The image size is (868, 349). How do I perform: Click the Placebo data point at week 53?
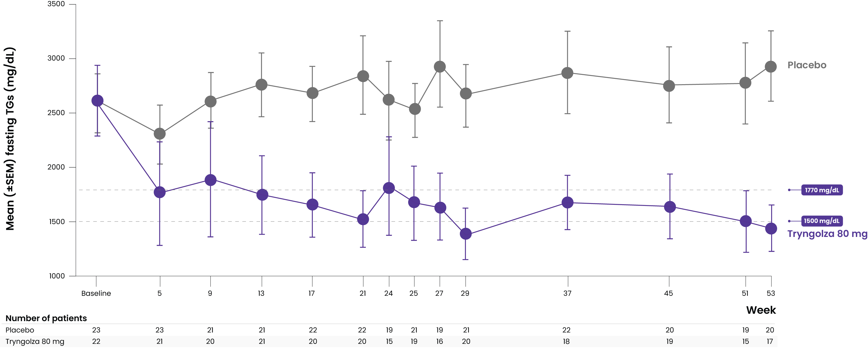[771, 67]
